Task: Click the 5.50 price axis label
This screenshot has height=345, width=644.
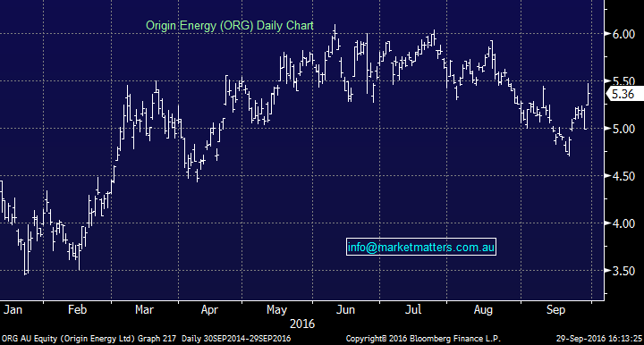Action: (x=623, y=81)
